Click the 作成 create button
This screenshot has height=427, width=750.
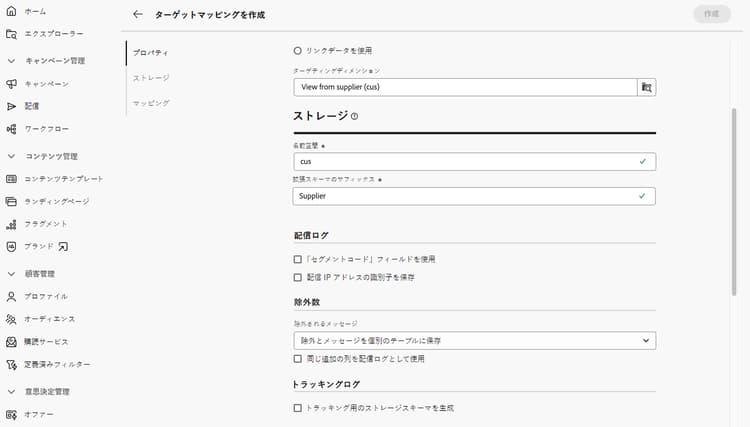click(x=711, y=15)
